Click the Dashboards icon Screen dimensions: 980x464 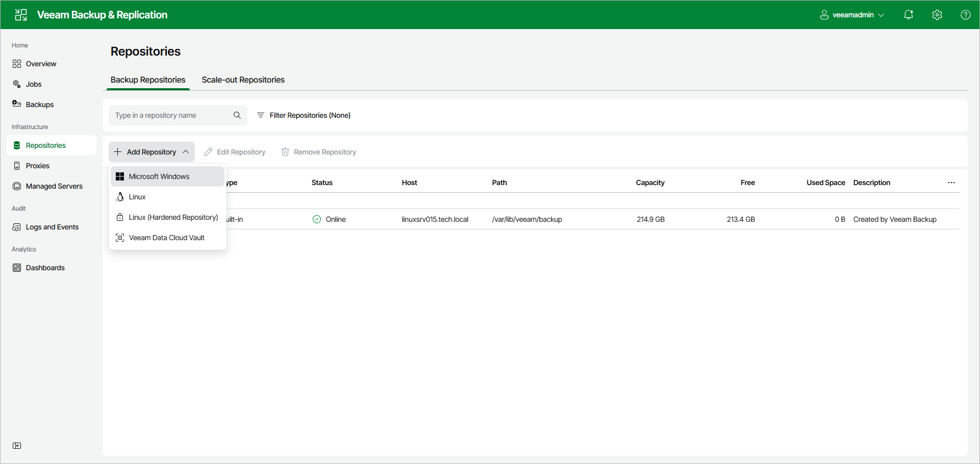point(17,268)
